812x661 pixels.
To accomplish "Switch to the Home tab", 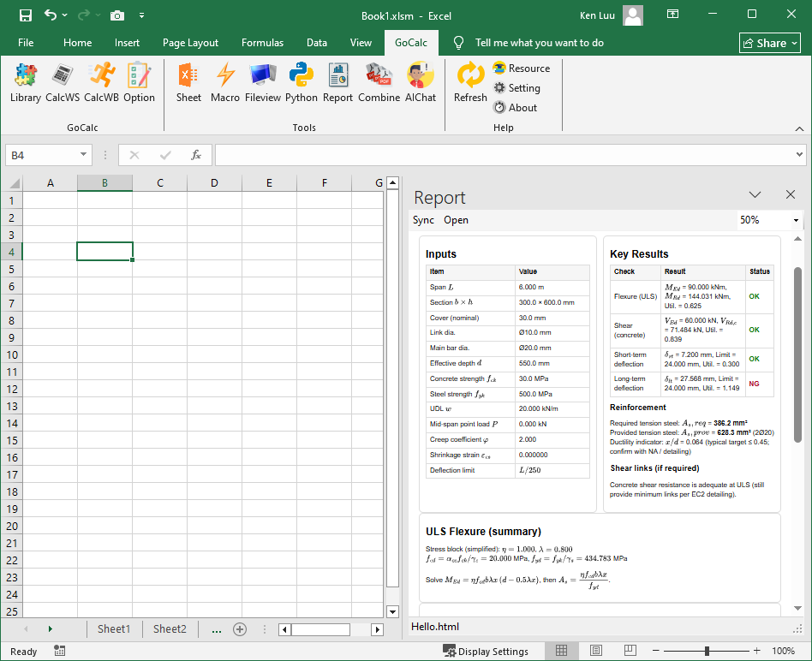I will click(x=77, y=43).
